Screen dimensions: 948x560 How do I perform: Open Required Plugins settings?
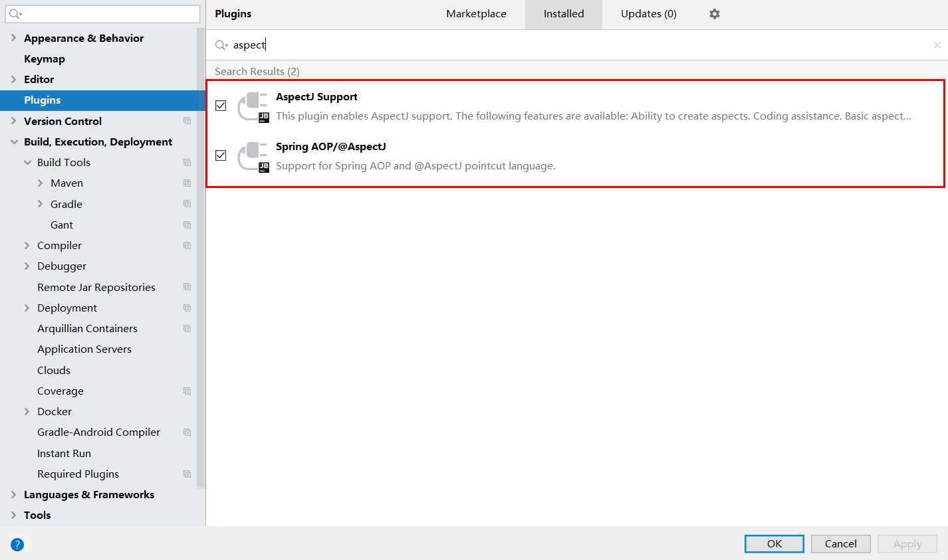[78, 474]
